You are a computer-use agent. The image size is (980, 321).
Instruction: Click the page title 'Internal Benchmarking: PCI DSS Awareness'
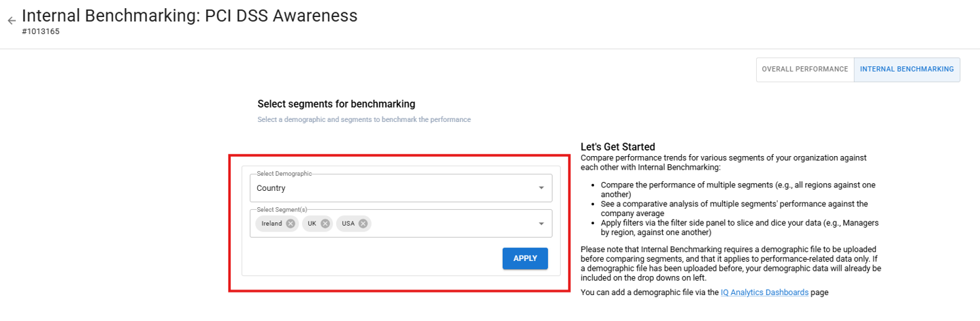(x=190, y=16)
